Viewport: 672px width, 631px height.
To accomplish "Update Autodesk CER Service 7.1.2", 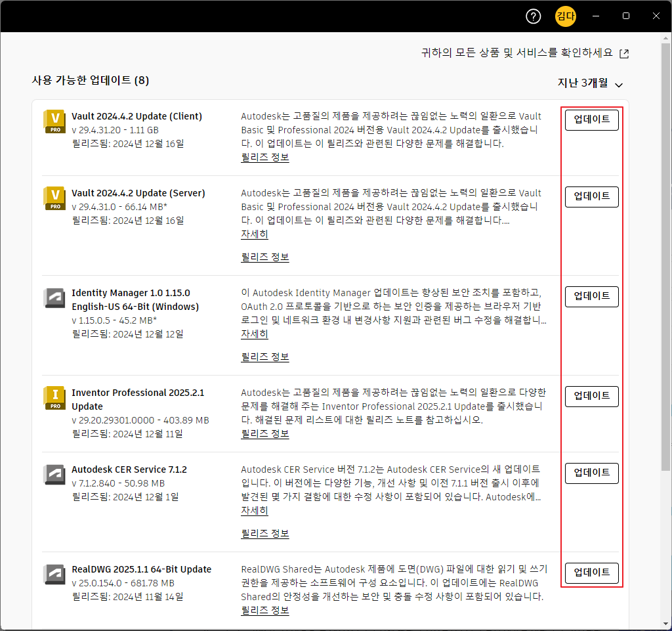I will (591, 473).
